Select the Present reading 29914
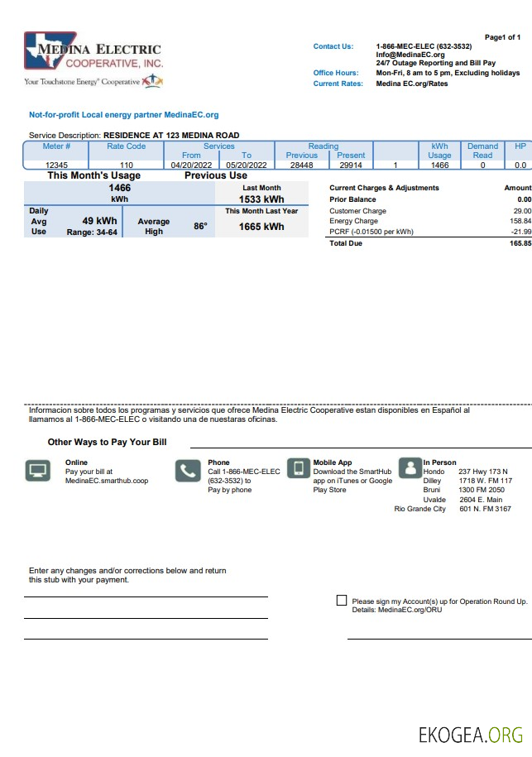 point(351,165)
